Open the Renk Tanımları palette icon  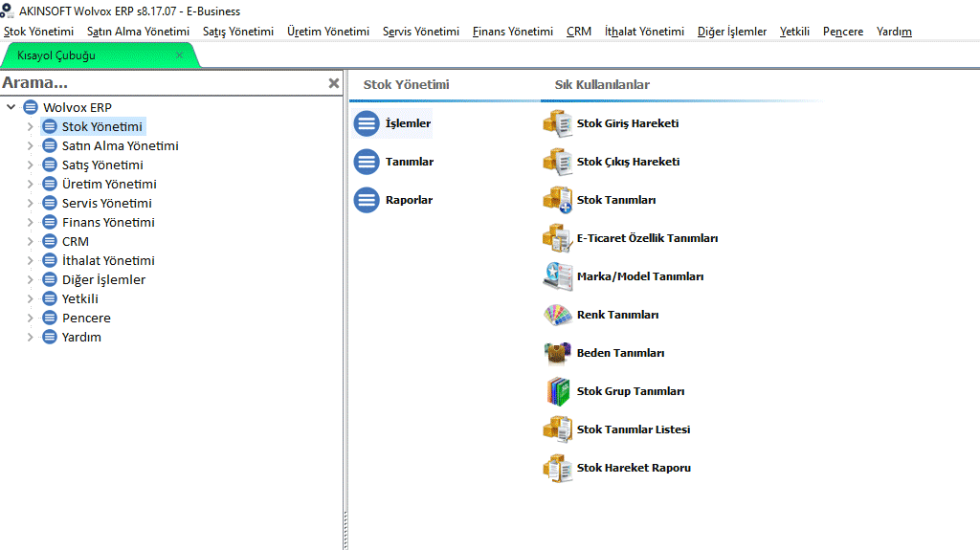point(558,315)
